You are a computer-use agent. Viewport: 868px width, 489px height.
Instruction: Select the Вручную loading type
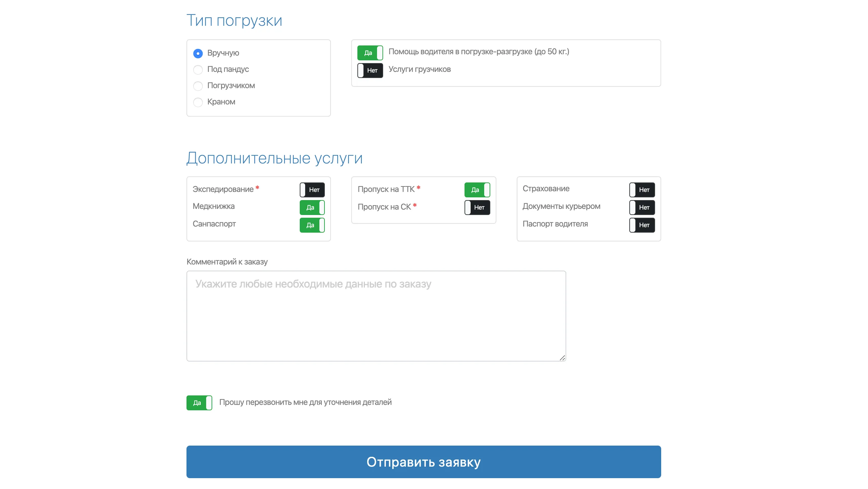tap(198, 53)
